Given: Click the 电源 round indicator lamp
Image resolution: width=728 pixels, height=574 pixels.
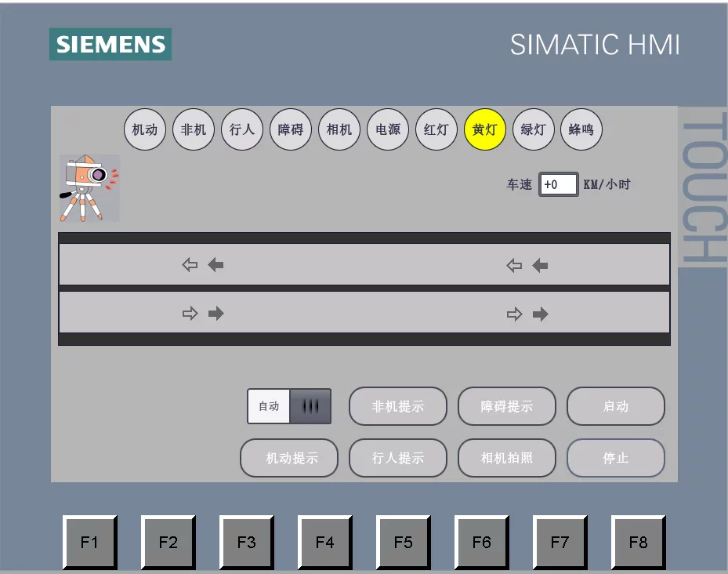Looking at the screenshot, I should click(x=388, y=129).
